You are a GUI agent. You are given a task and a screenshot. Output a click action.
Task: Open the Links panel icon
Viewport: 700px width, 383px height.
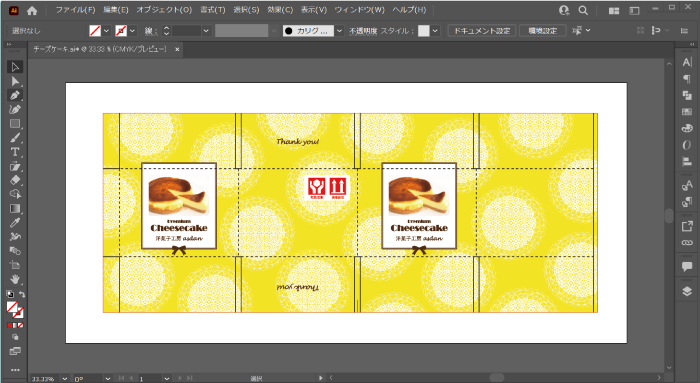pyautogui.click(x=687, y=243)
